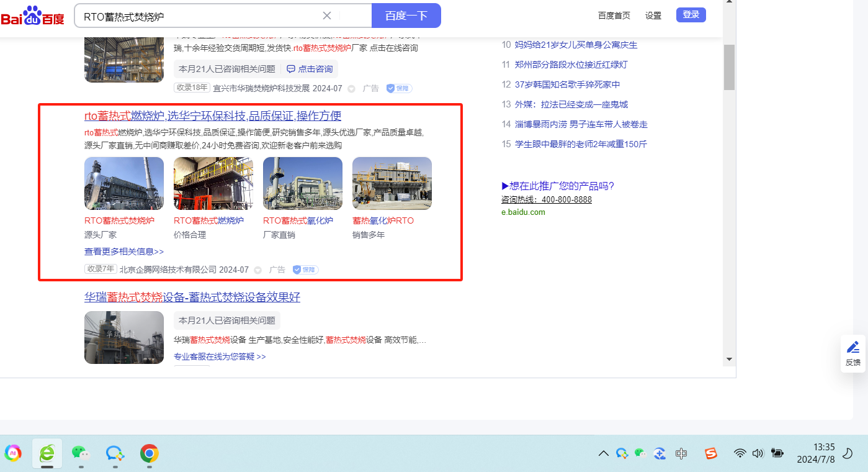This screenshot has width=868, height=472.
Task: Click the 点击咨询 chat icon
Action: click(291, 69)
